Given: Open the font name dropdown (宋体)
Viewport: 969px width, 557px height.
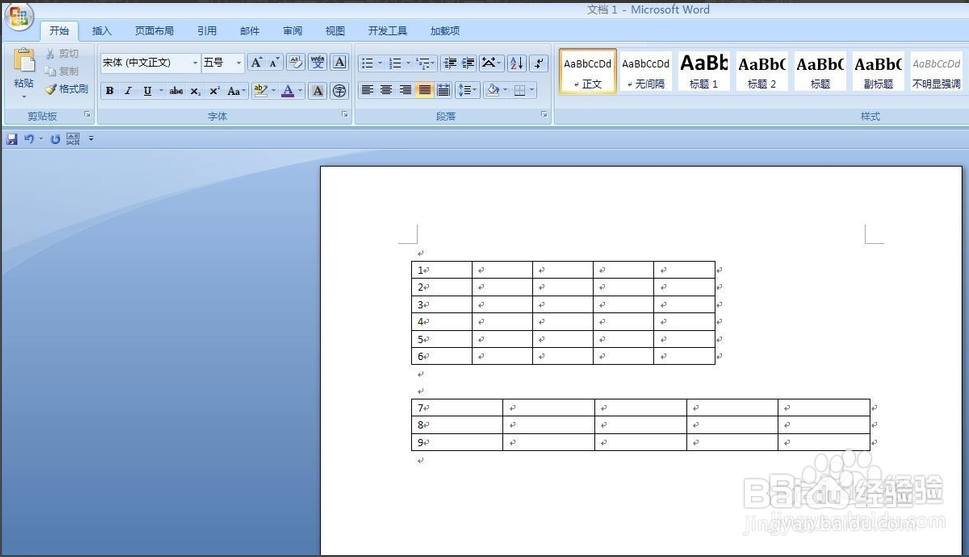Looking at the screenshot, I should click(195, 63).
